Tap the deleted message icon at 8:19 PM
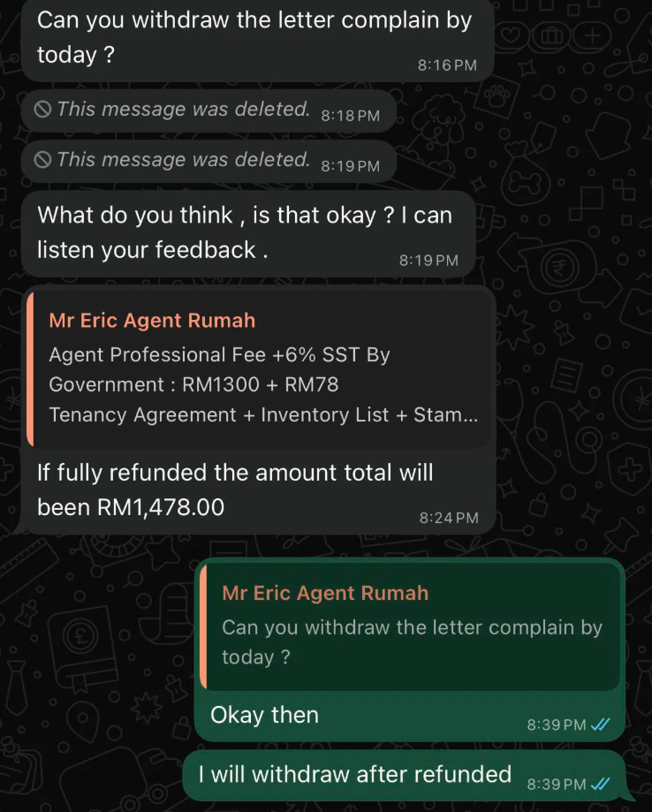 click(42, 160)
